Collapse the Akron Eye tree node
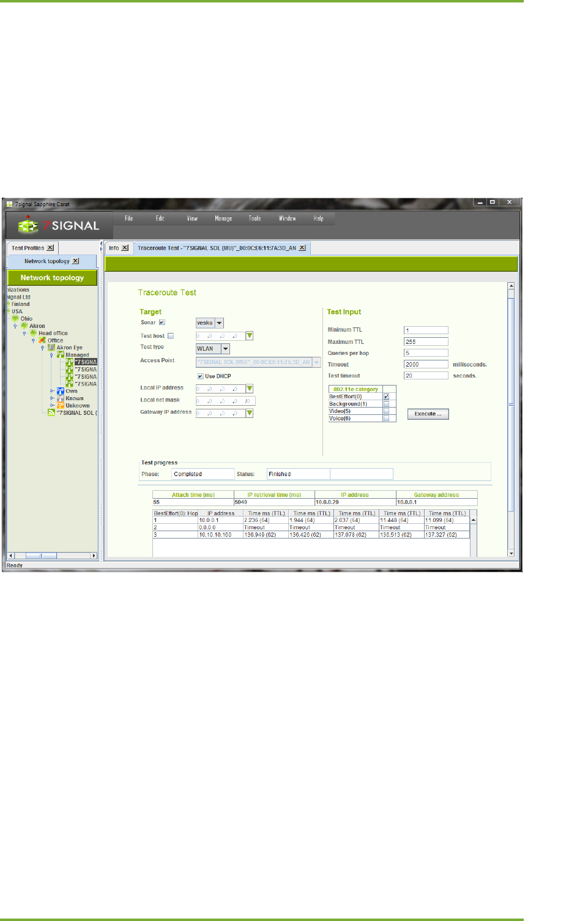The height and width of the screenshot is (921, 588). point(42,348)
